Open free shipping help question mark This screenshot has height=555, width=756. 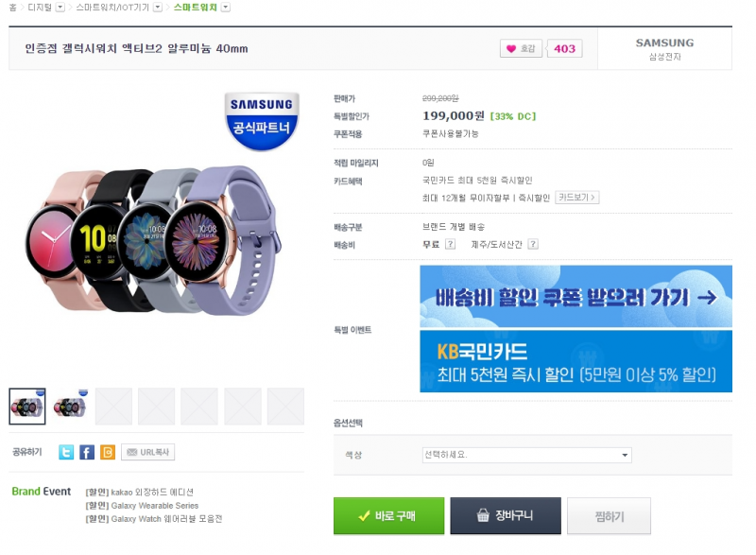tap(450, 244)
